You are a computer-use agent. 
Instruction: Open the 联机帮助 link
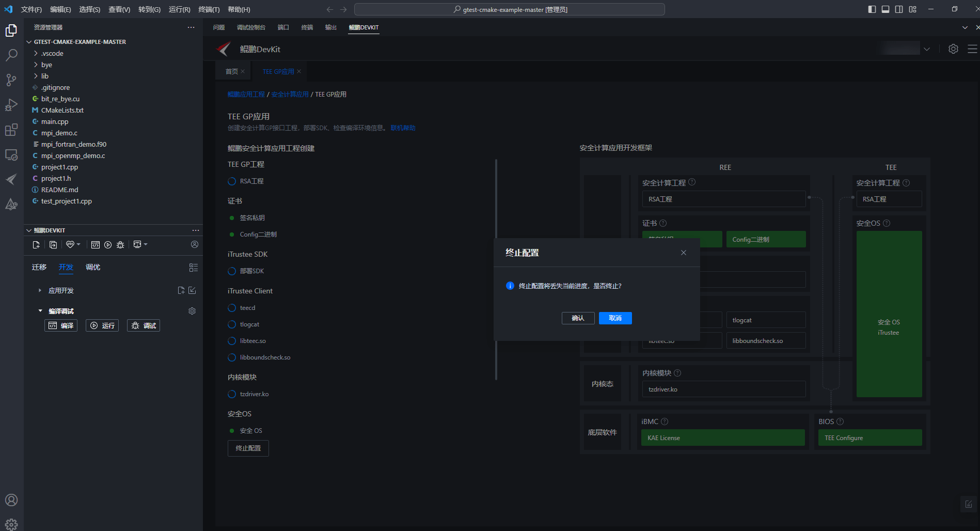pyautogui.click(x=403, y=128)
